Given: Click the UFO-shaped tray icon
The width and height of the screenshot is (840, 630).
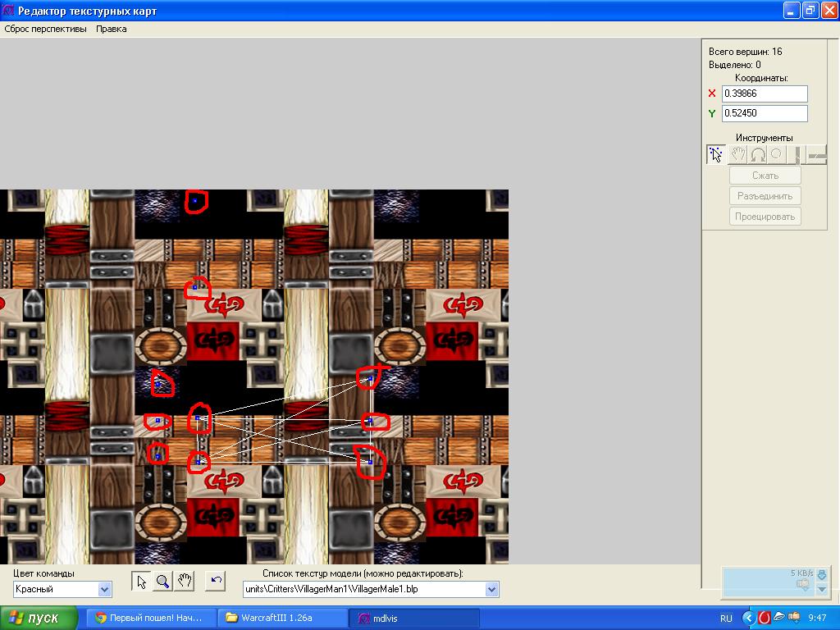Looking at the screenshot, I should pyautogui.click(x=778, y=618).
